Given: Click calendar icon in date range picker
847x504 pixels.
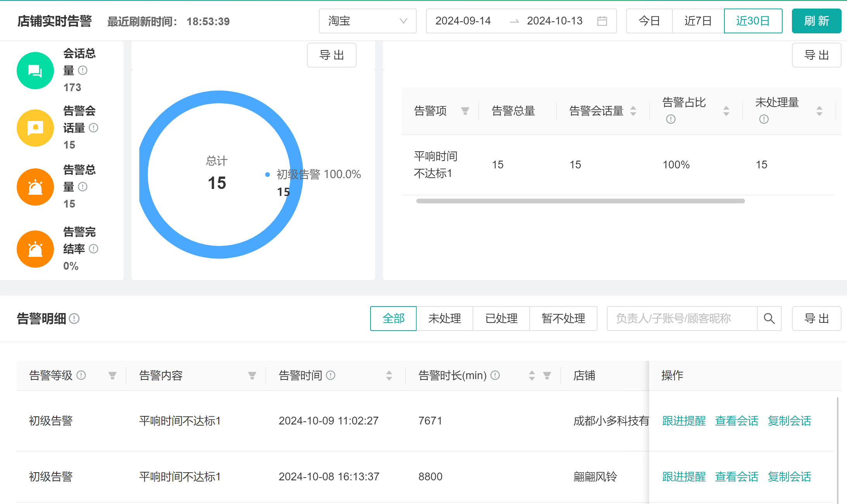Looking at the screenshot, I should pos(602,21).
